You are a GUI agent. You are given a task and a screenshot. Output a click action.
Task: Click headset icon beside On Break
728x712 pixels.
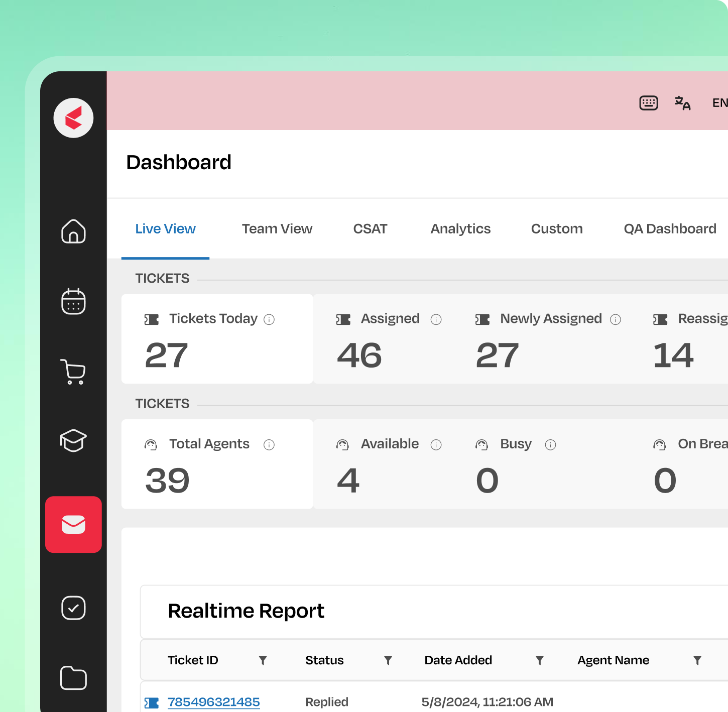point(660,444)
